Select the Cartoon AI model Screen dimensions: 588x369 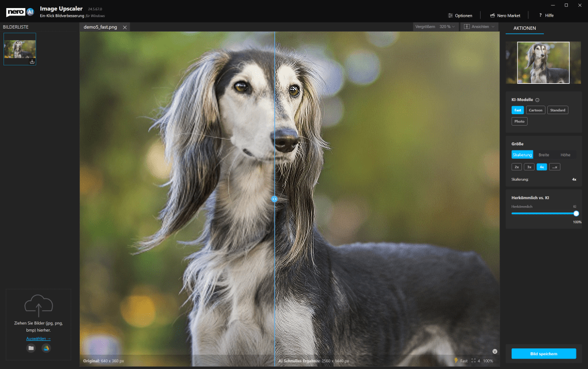tap(535, 110)
